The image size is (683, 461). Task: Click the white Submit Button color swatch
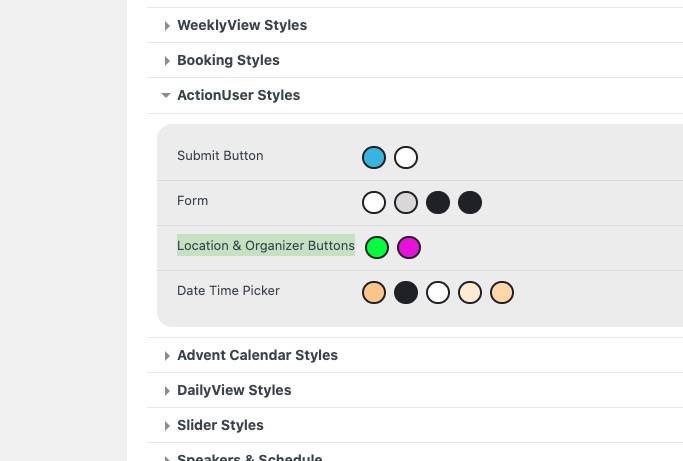[406, 157]
